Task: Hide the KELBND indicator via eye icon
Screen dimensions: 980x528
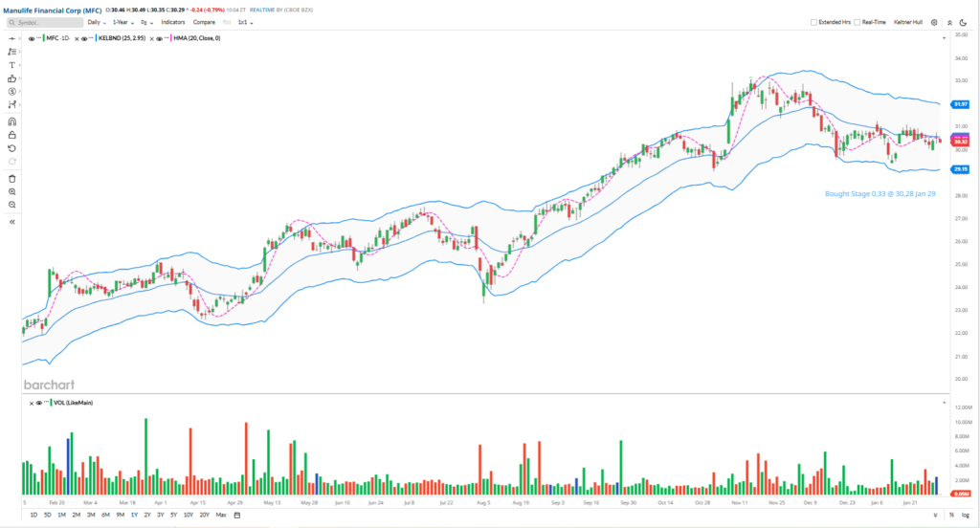Action: [x=85, y=38]
